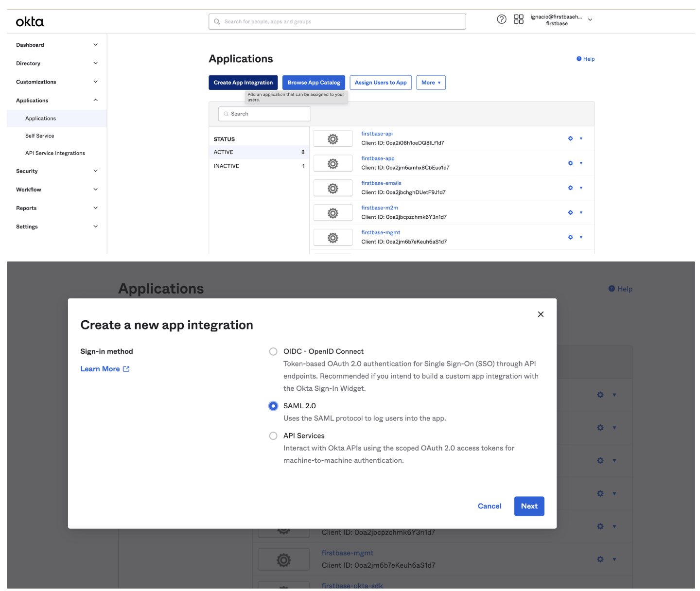Click the okta logo
700x591 pixels.
pyautogui.click(x=30, y=22)
